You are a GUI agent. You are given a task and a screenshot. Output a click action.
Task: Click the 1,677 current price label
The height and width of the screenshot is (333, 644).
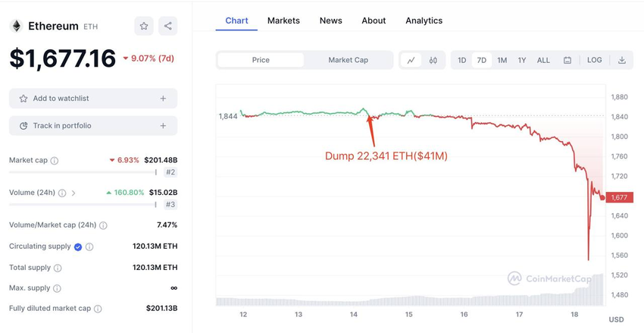[x=619, y=197]
